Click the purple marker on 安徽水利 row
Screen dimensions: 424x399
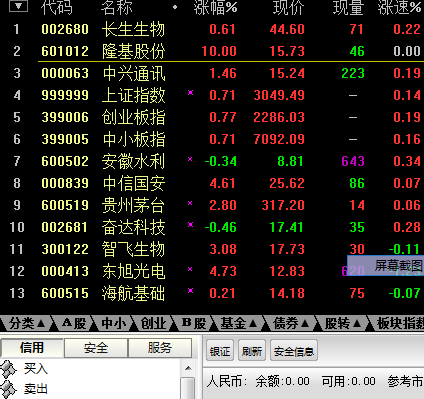click(190, 159)
